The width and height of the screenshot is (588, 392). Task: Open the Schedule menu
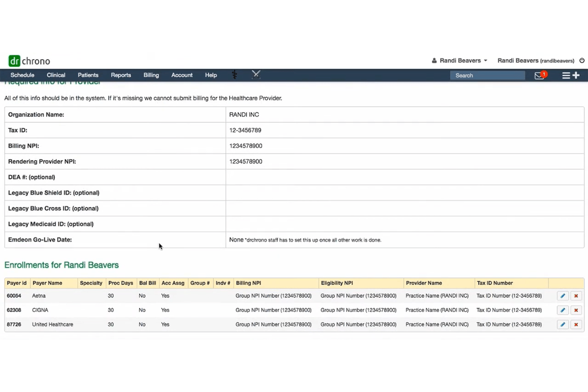pyautogui.click(x=22, y=75)
